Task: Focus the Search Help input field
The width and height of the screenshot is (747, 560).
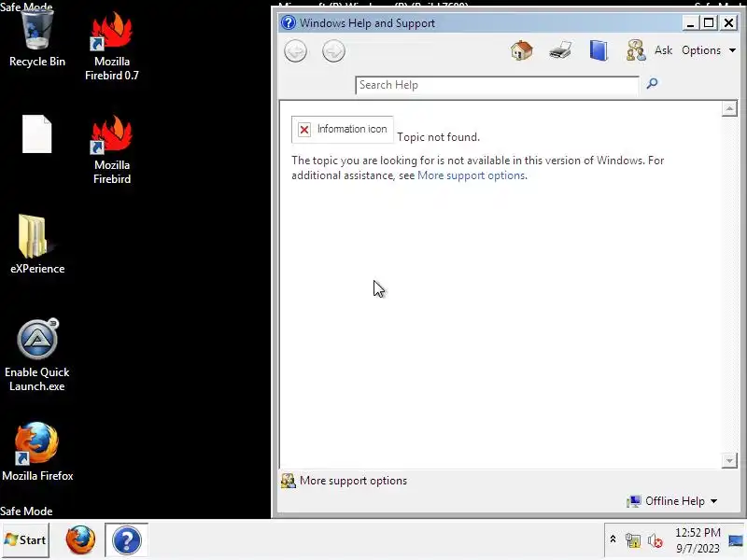Action: pyautogui.click(x=497, y=85)
